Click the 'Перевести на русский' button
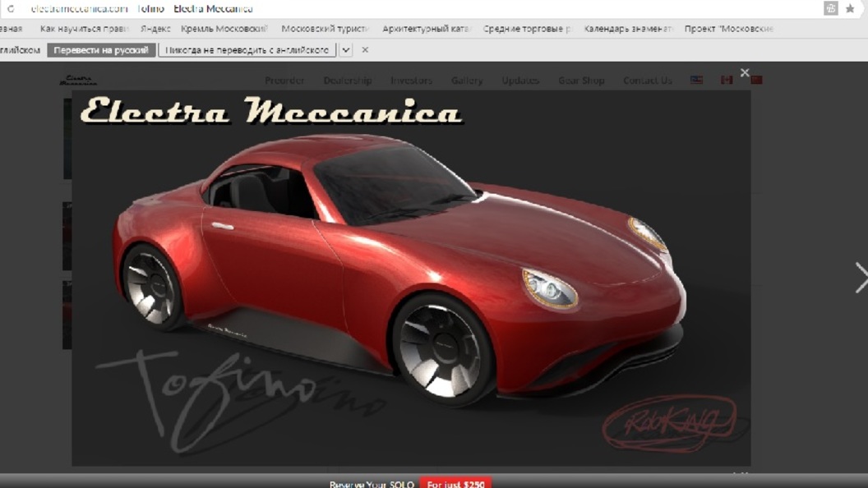The height and width of the screenshot is (488, 868). click(x=101, y=50)
